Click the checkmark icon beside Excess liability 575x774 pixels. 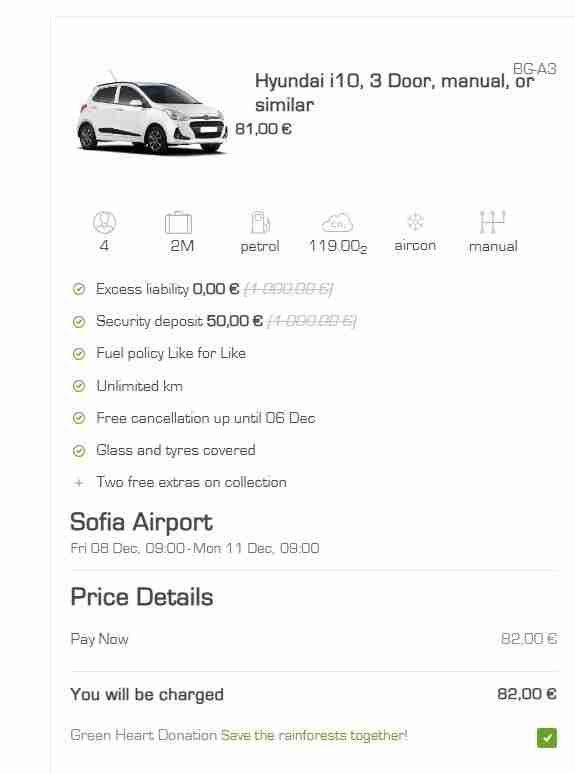[79, 289]
